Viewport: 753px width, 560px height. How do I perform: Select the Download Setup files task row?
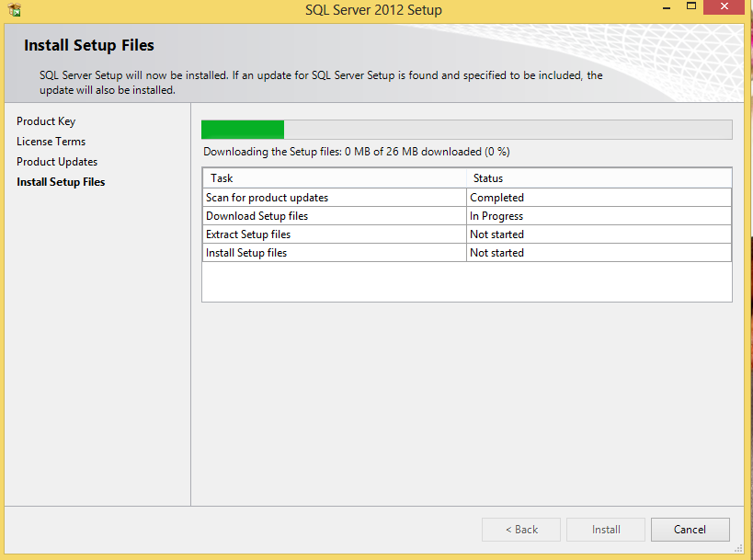click(x=467, y=216)
